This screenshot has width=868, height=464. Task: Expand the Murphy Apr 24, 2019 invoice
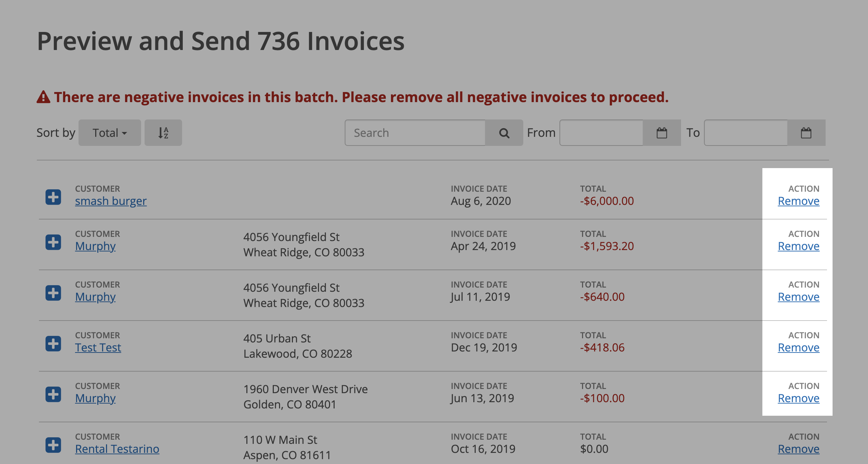coord(53,242)
